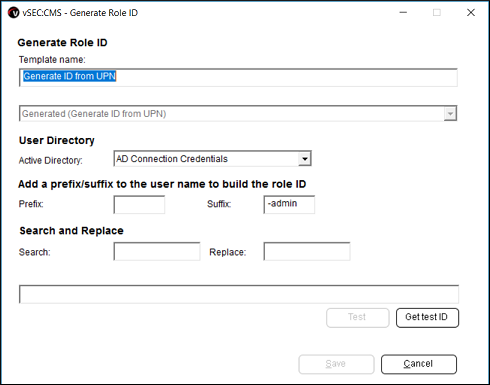Click the Add a prefix/suffix heading text

click(x=162, y=184)
